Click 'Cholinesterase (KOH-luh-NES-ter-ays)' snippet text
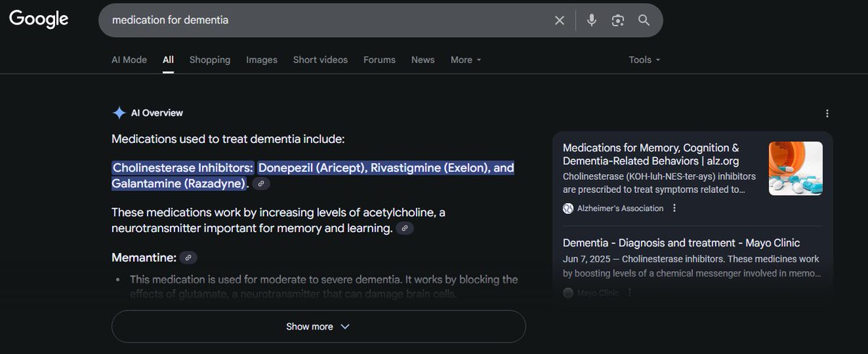 tap(659, 183)
